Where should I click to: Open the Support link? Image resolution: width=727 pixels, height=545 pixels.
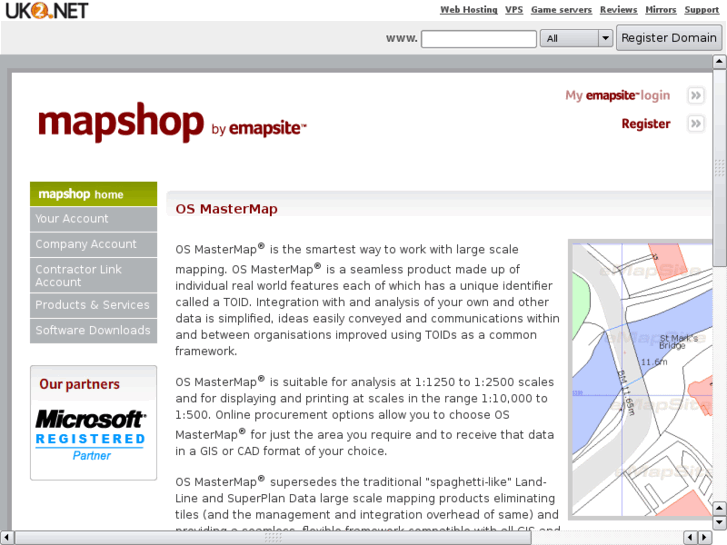(701, 10)
